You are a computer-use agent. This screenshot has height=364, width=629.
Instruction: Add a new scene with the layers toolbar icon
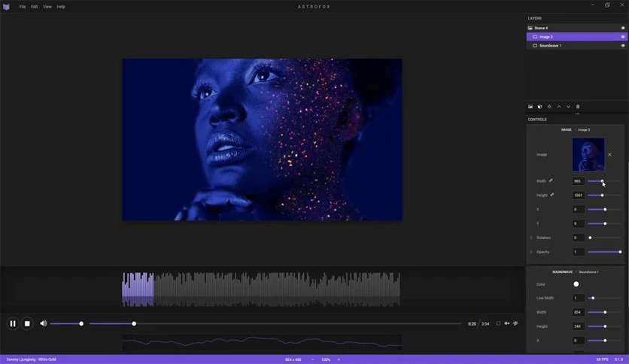(x=530, y=107)
